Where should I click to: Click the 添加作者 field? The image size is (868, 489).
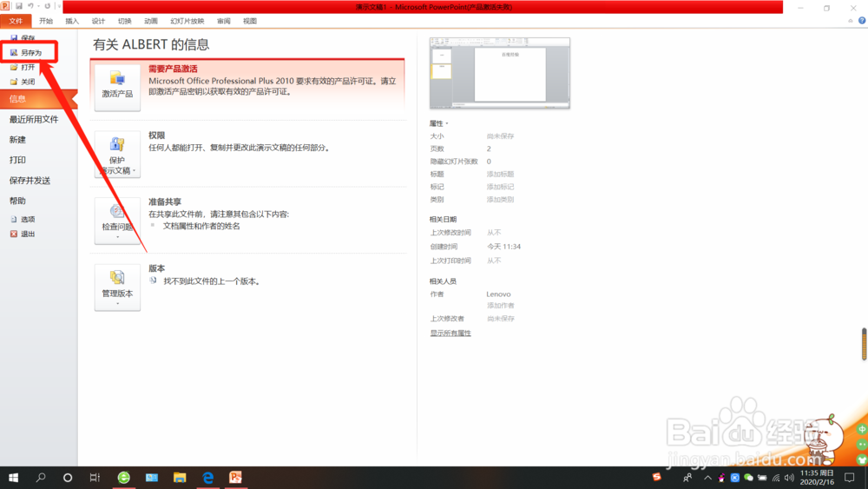[501, 305]
